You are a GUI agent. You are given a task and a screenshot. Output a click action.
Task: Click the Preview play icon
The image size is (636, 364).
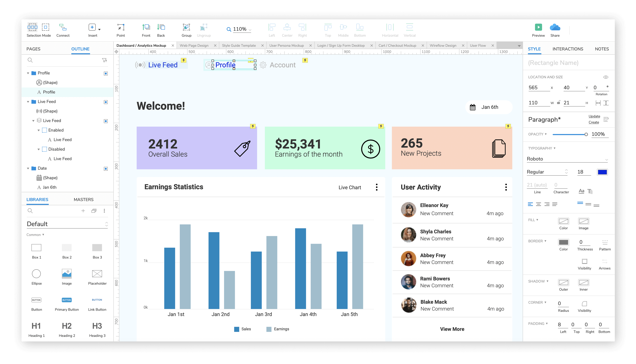click(538, 27)
